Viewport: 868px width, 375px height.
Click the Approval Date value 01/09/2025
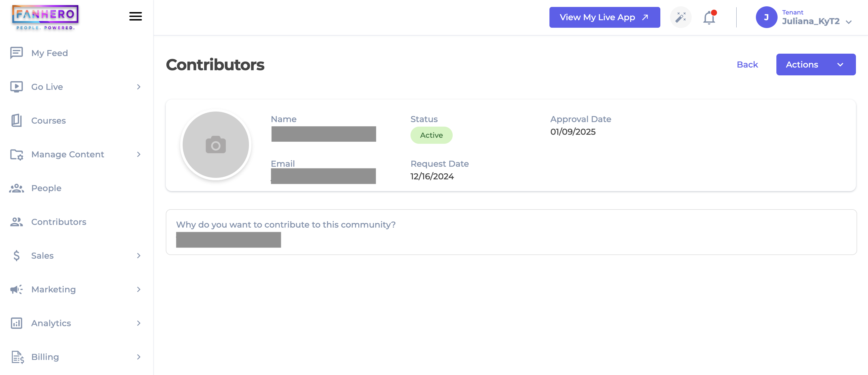[x=573, y=131]
